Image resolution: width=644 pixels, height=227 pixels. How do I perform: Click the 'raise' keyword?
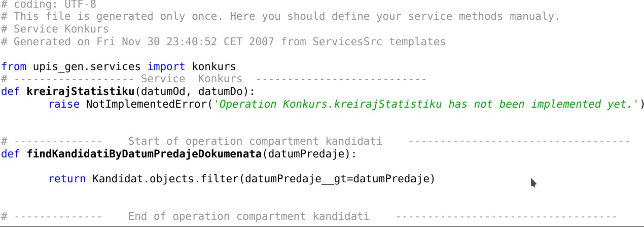64,104
